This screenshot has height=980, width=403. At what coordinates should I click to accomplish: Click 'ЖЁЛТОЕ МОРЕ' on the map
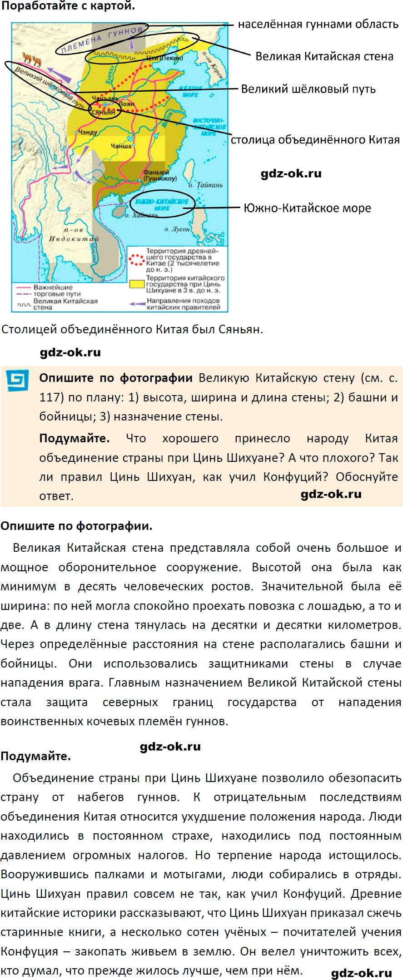190,91
